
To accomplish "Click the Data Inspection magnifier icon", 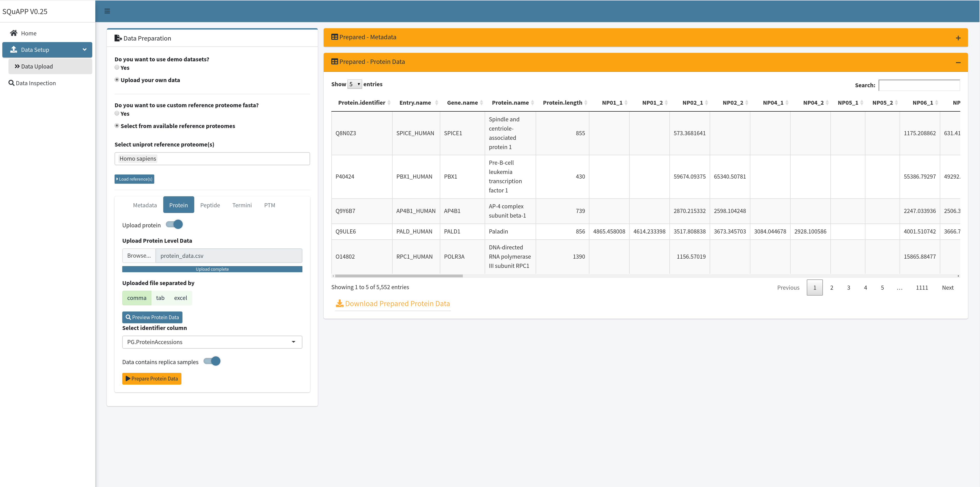I will (12, 83).
